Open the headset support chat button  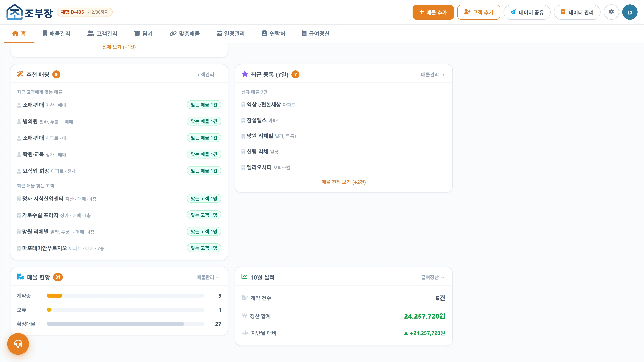point(18,344)
